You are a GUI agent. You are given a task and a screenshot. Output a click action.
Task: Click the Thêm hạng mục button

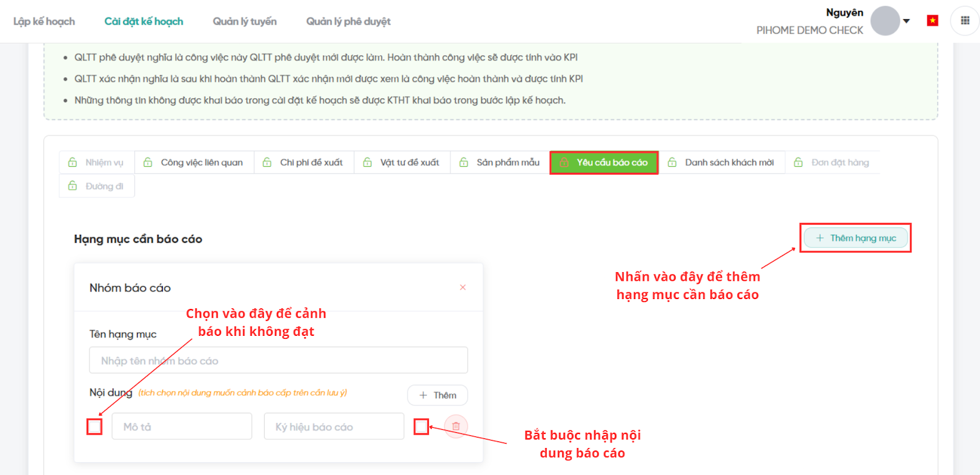coord(856,238)
